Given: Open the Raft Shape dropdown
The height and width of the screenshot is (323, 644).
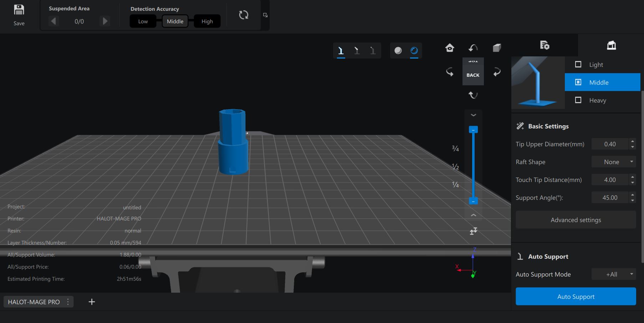Looking at the screenshot, I should [613, 162].
